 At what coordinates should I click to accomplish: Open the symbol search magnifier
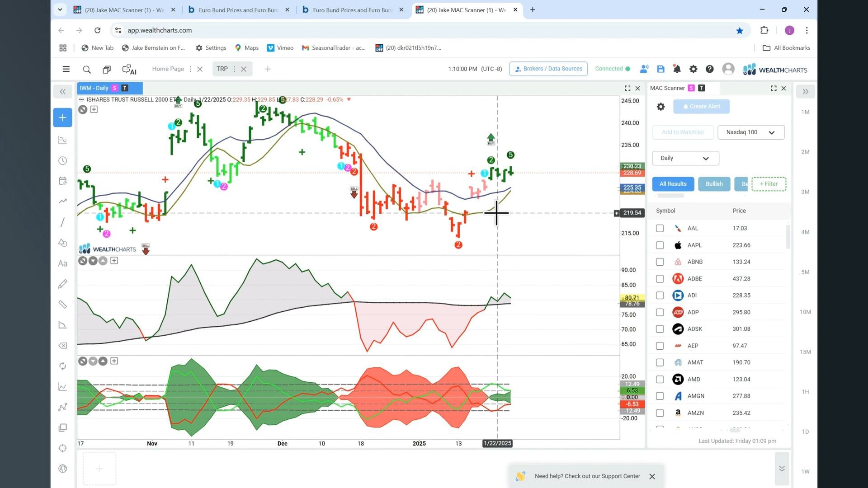pyautogui.click(x=87, y=69)
